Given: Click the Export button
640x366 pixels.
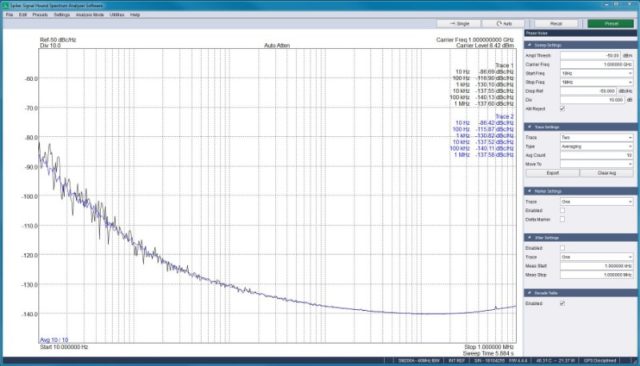Looking at the screenshot, I should click(553, 173).
